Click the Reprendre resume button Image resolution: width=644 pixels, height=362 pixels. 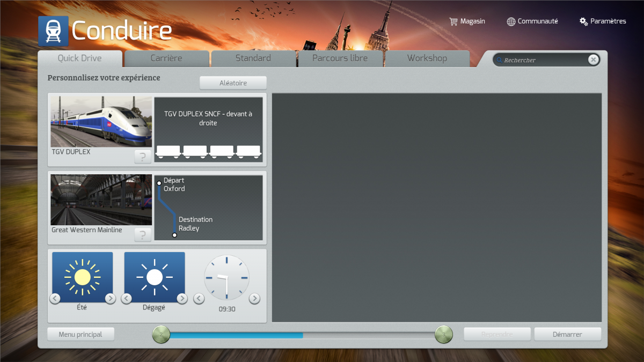click(497, 334)
